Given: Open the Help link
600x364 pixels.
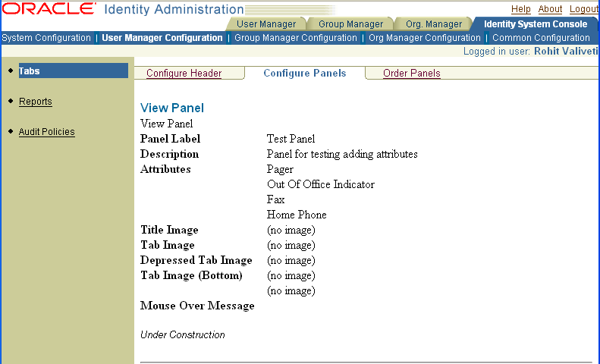Looking at the screenshot, I should (x=521, y=9).
